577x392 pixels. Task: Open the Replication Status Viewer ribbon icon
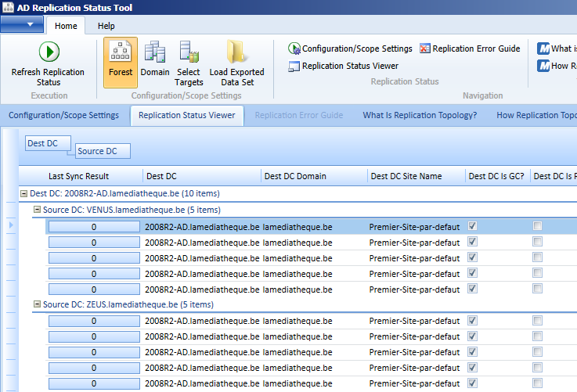coord(294,67)
